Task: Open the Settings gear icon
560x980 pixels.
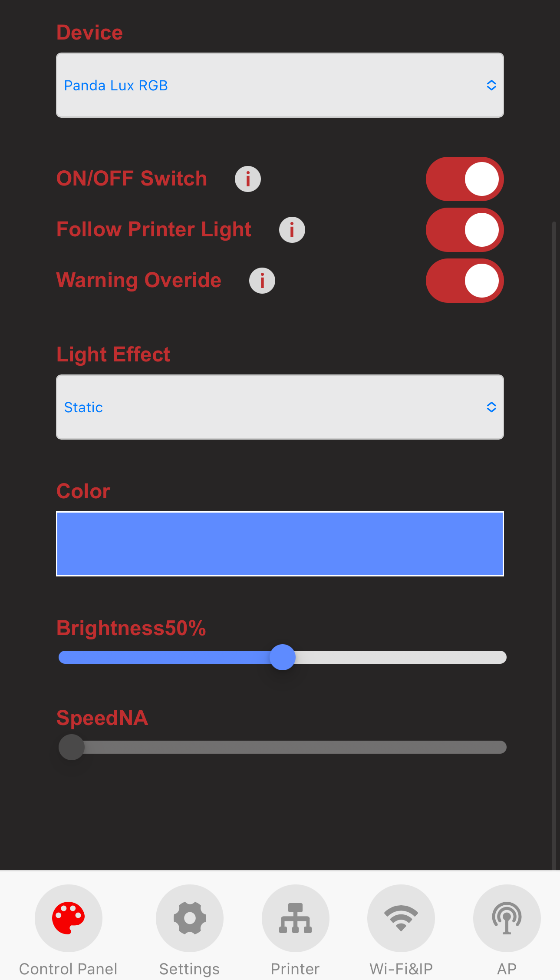Action: click(190, 918)
